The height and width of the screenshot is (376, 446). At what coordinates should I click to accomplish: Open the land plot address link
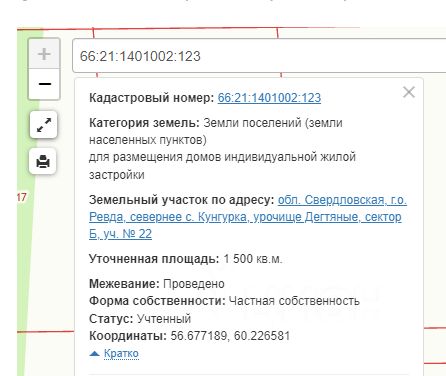pos(248,217)
